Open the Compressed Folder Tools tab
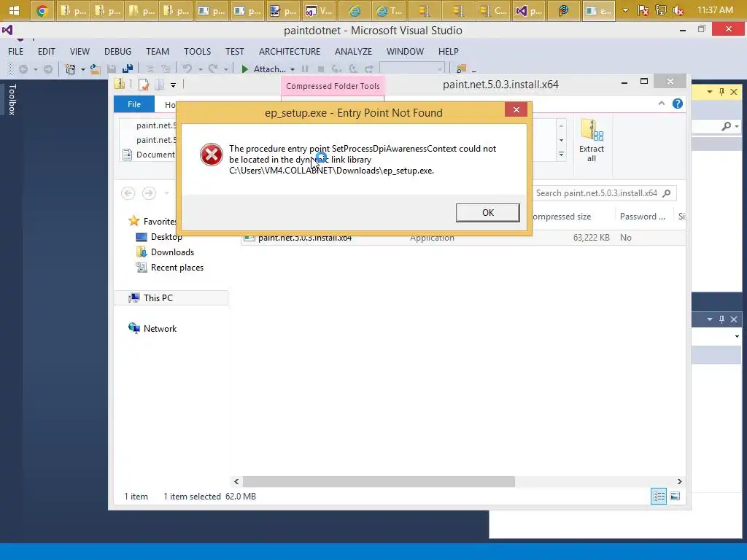Image resolution: width=747 pixels, height=560 pixels. coord(333,86)
